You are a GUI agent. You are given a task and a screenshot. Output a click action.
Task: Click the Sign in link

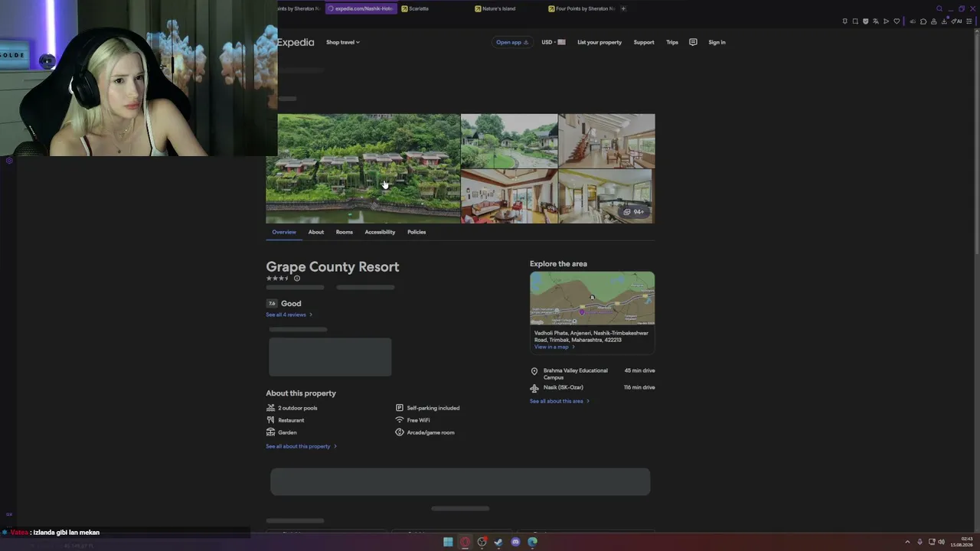717,42
